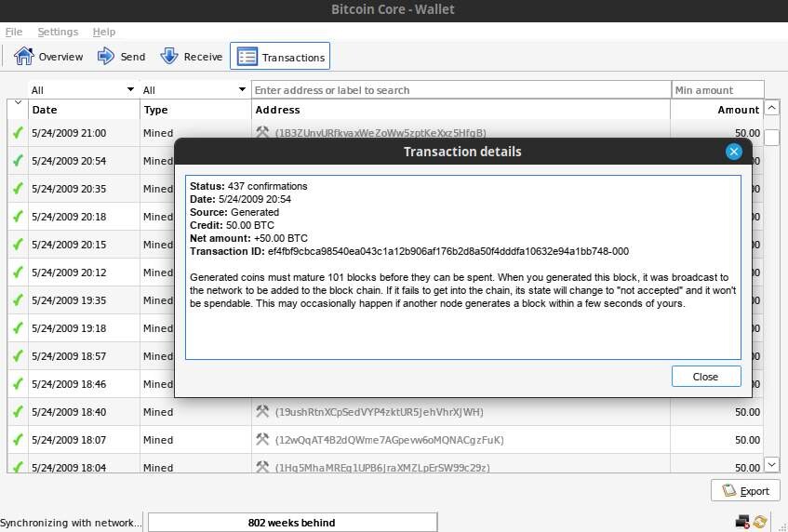788x532 pixels.
Task: Sort by Address column header
Action: click(461, 110)
